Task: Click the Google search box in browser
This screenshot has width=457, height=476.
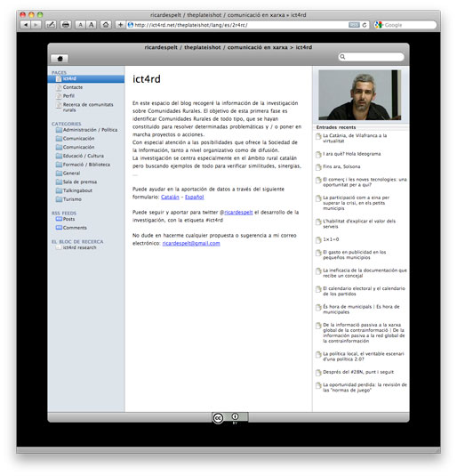Action: pos(405,25)
